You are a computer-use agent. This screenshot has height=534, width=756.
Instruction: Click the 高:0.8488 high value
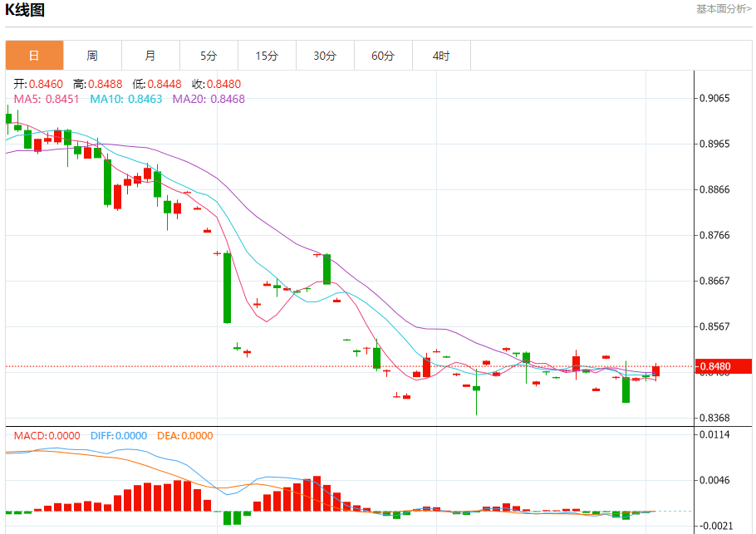click(97, 84)
